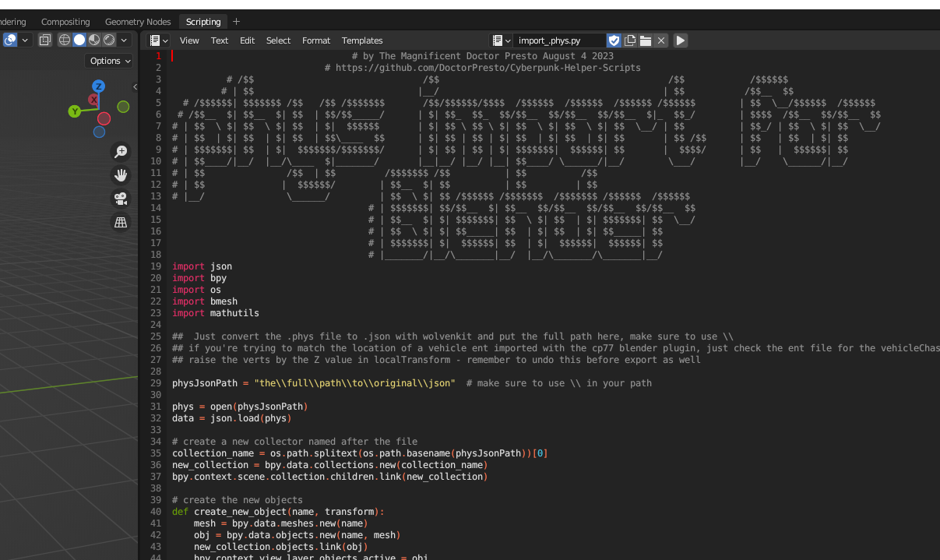Click the zoom view magnifier icon
Image resolution: width=940 pixels, height=560 pixels.
click(x=121, y=151)
